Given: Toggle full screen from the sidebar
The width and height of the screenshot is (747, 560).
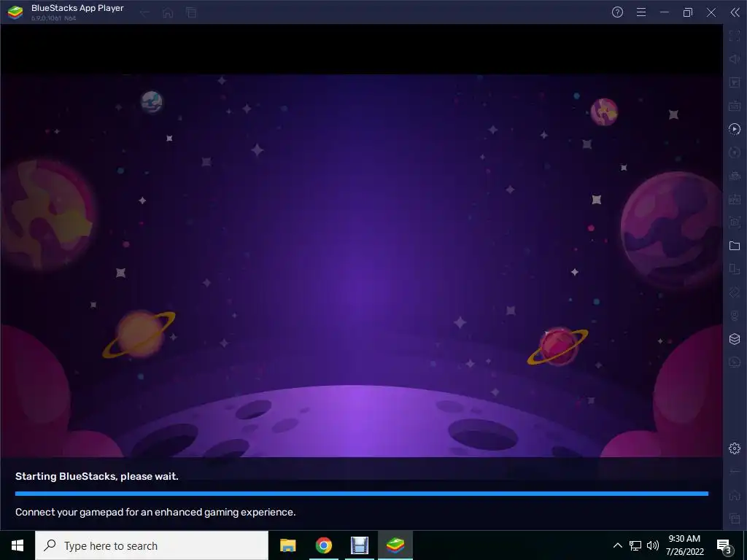Looking at the screenshot, I should [x=735, y=35].
